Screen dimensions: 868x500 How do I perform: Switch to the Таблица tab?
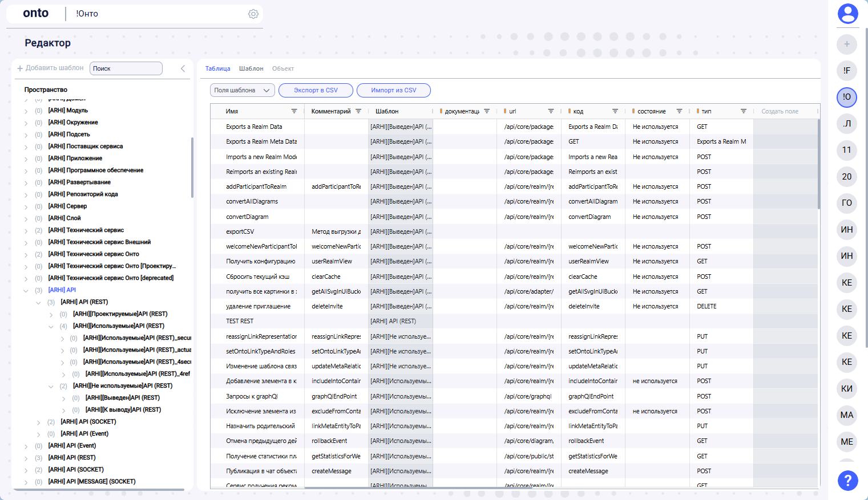pos(217,68)
